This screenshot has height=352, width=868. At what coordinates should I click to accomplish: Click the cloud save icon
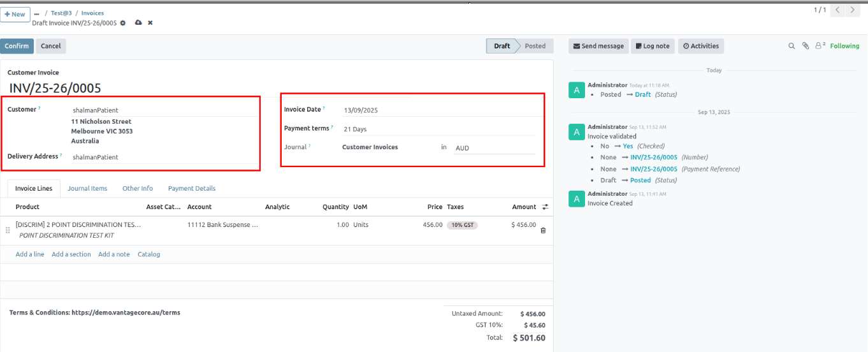point(138,23)
